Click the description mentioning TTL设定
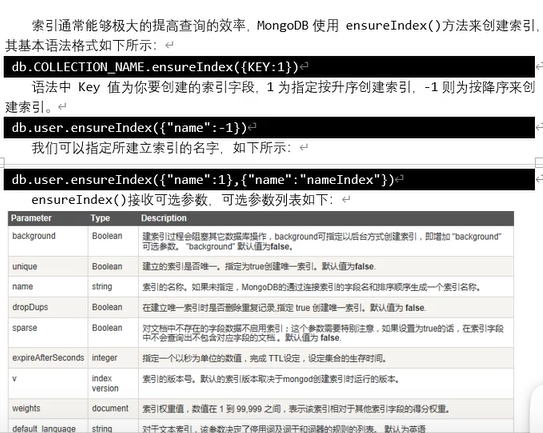543x433 pixels. 264,358
